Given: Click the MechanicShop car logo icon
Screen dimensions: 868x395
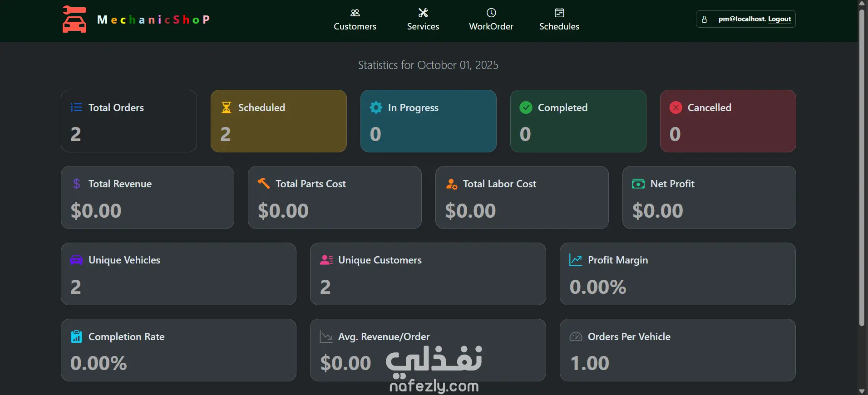Looking at the screenshot, I should point(74,20).
